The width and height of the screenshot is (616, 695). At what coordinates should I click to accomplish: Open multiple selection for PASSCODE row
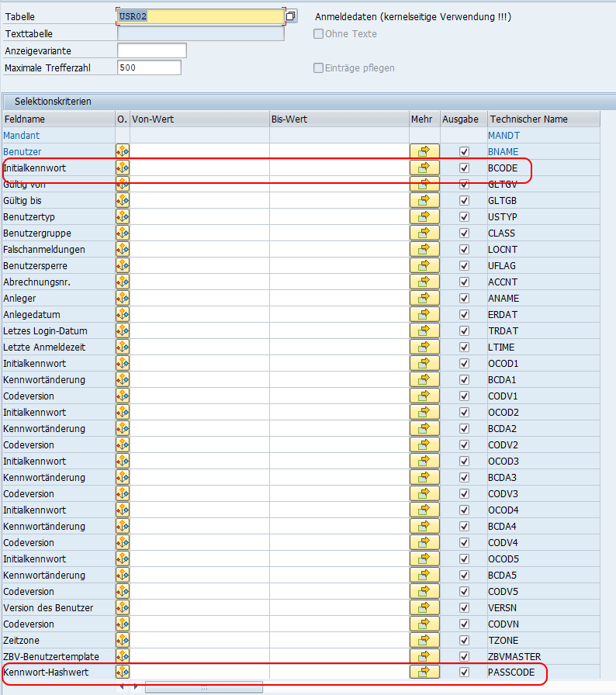424,673
